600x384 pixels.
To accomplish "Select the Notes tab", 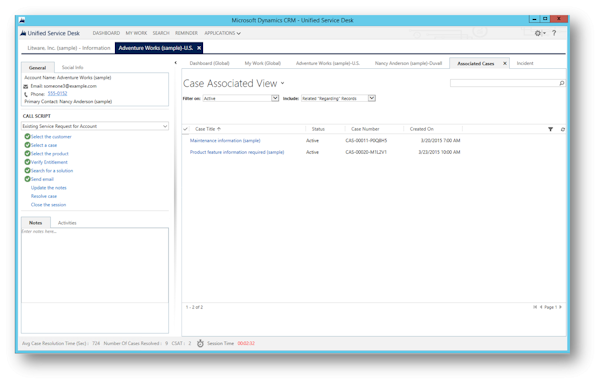I will point(36,223).
